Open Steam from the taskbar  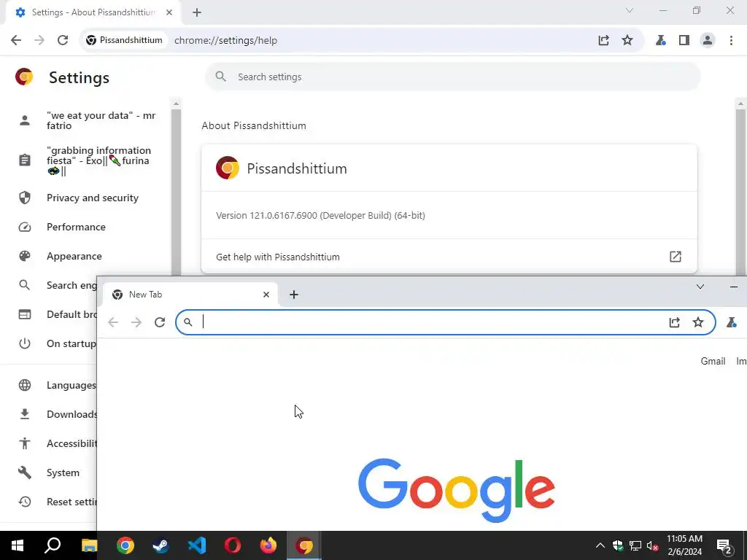pos(160,545)
